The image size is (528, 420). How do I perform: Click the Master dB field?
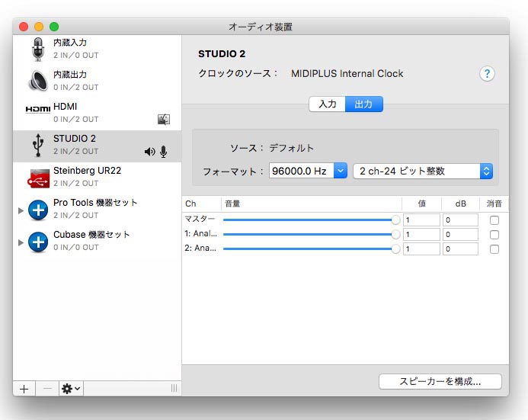click(x=460, y=220)
